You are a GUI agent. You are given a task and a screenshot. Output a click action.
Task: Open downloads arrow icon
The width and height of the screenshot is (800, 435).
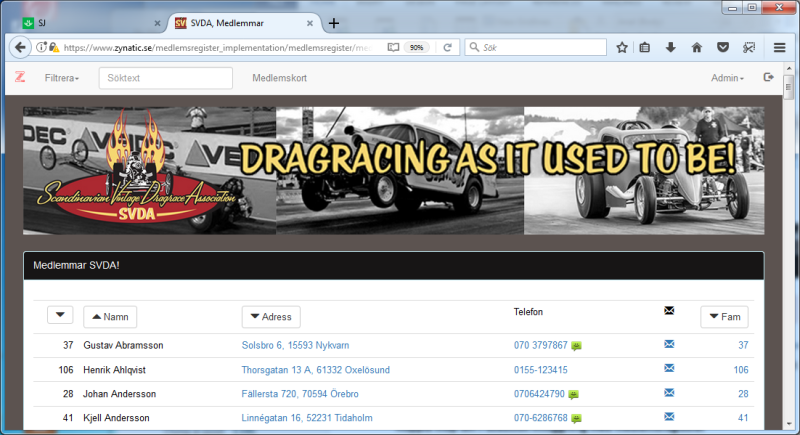click(x=670, y=47)
